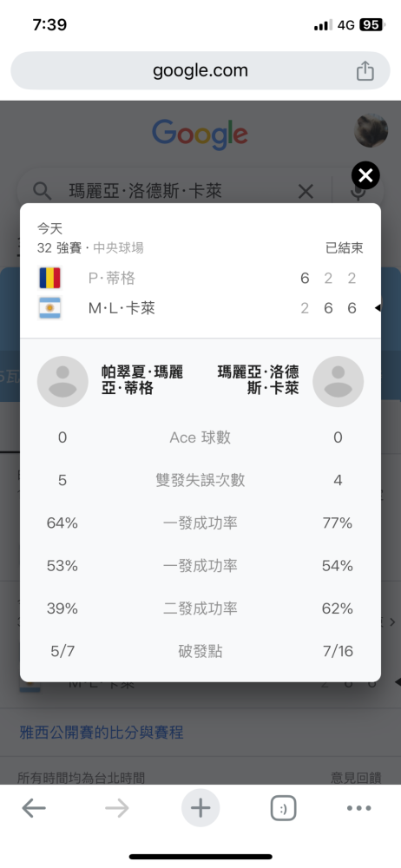
Task: Tap 帕翠夏·瑪麗亞·蒂格 player avatar
Action: pyautogui.click(x=62, y=381)
